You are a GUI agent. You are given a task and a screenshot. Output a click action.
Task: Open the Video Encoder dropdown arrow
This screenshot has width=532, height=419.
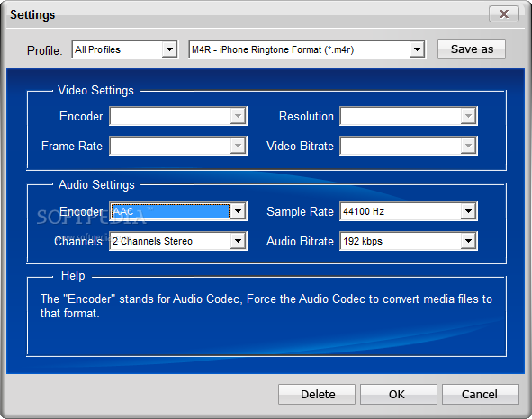(x=238, y=116)
